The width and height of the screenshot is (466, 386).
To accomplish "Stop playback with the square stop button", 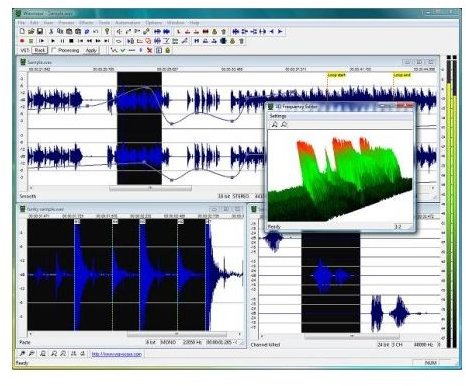I will (x=71, y=41).
